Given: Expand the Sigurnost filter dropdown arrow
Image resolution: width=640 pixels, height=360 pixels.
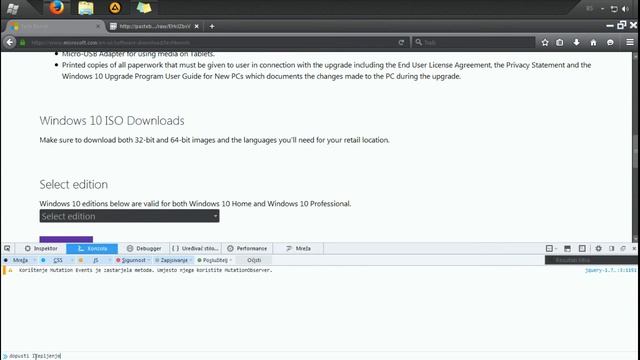Looking at the screenshot, I should pyautogui.click(x=149, y=260).
